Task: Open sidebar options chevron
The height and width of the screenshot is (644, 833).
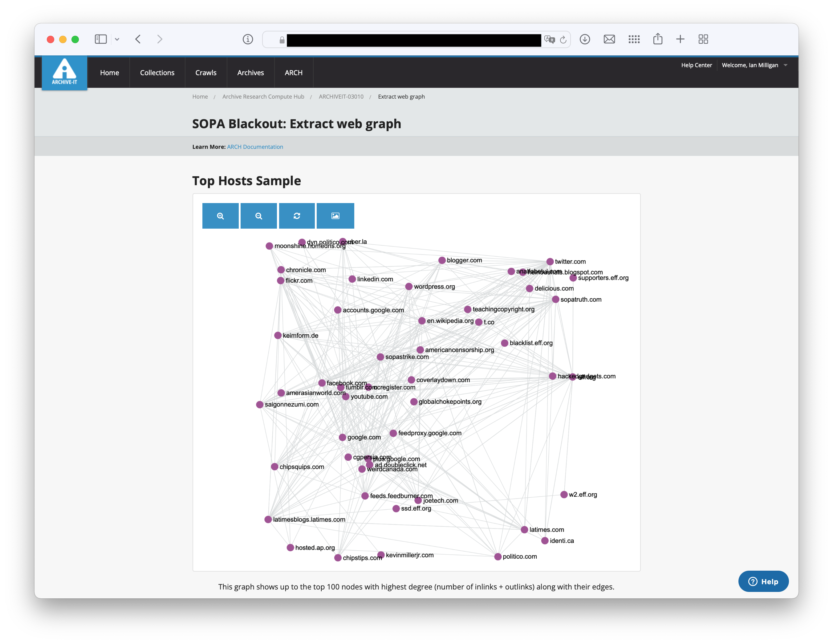Action: click(x=117, y=39)
